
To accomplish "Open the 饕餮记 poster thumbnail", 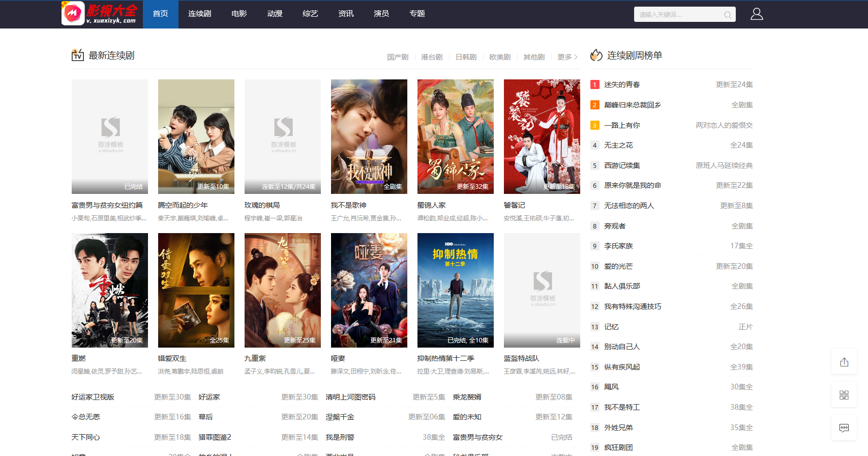I will (x=542, y=136).
